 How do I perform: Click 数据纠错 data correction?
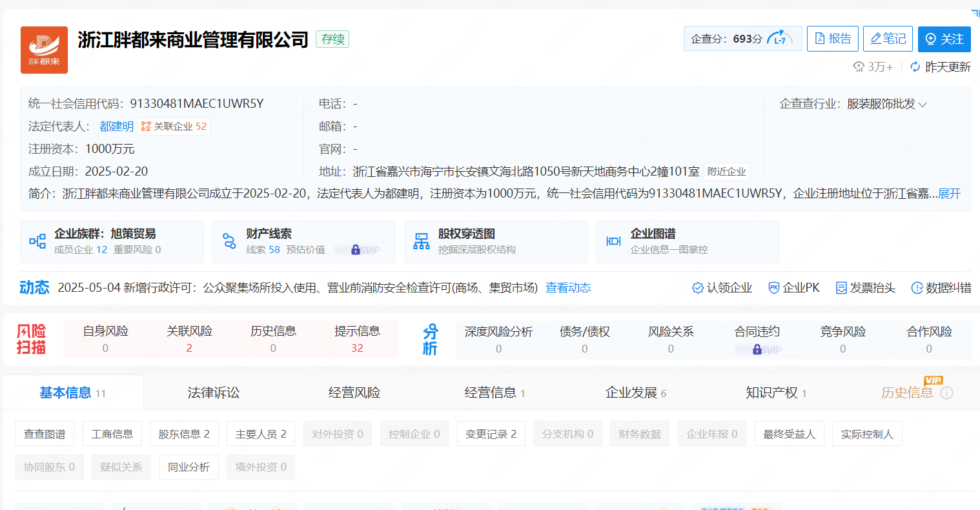pyautogui.click(x=941, y=288)
